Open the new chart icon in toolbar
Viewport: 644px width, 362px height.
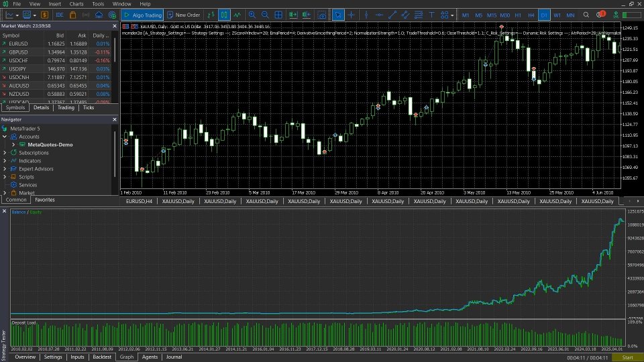tap(9, 15)
